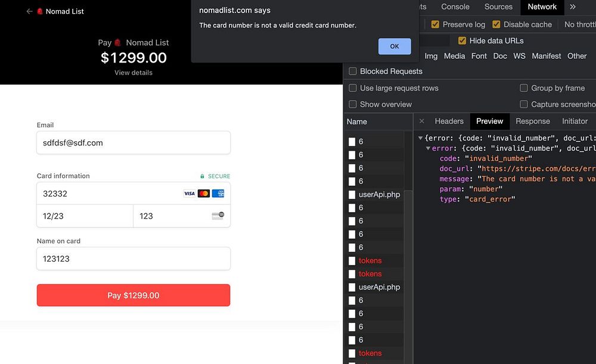Select the Network tab
The image size is (596, 364).
coord(542,7)
